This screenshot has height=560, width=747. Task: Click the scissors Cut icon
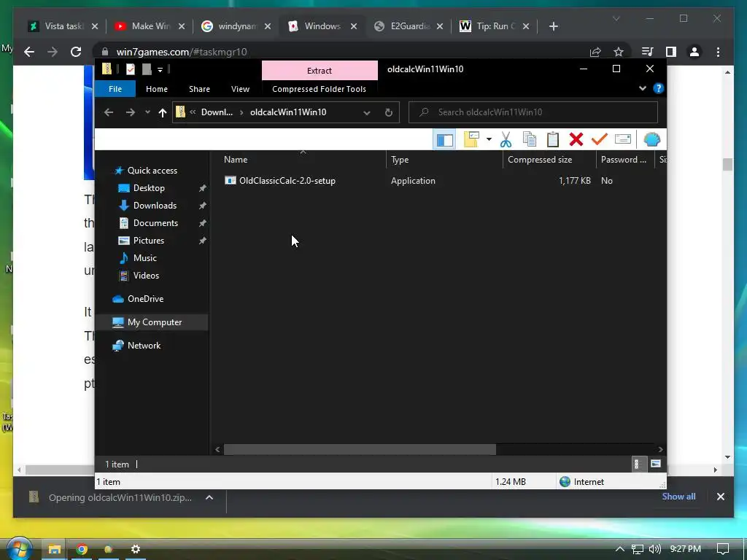[x=506, y=139]
